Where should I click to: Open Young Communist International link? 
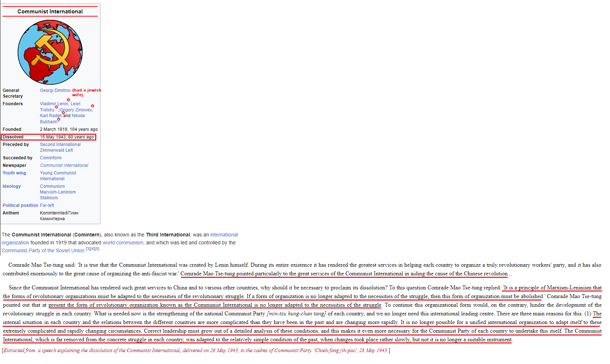[58, 176]
